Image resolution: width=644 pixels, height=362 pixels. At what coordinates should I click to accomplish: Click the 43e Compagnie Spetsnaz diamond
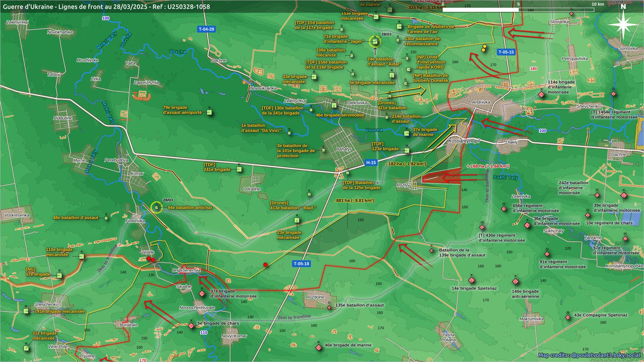click(x=568, y=317)
